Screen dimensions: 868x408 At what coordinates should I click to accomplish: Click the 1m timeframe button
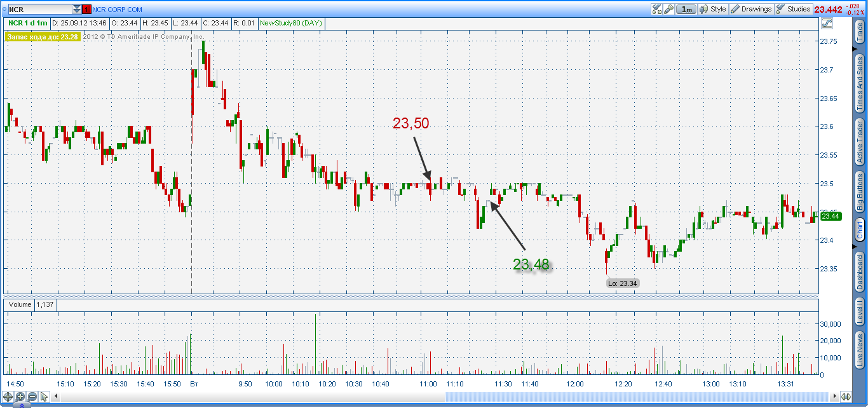pos(686,9)
